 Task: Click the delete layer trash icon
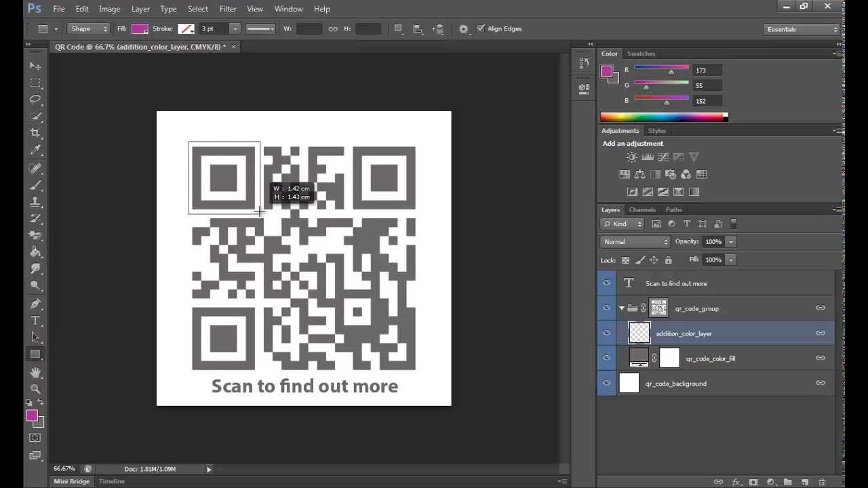pos(822,482)
